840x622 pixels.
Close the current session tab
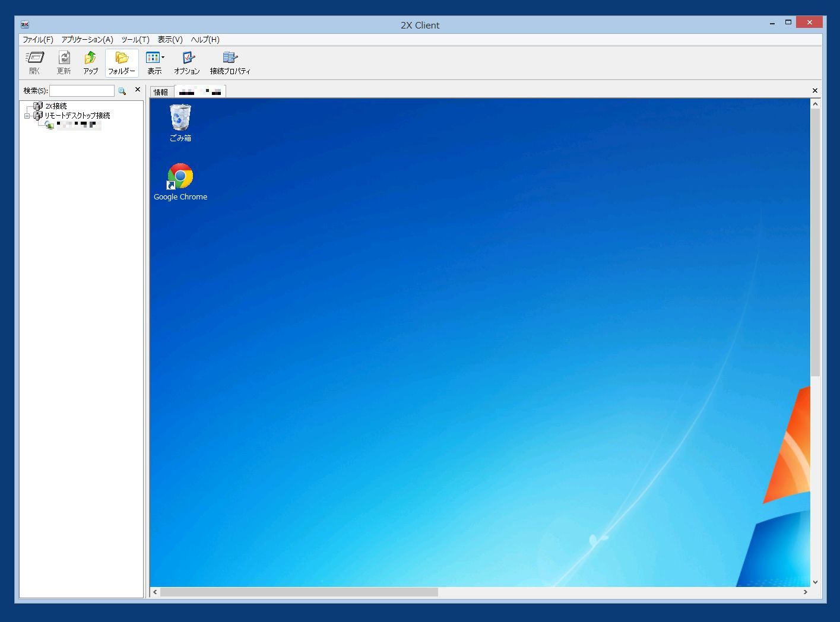(x=815, y=91)
